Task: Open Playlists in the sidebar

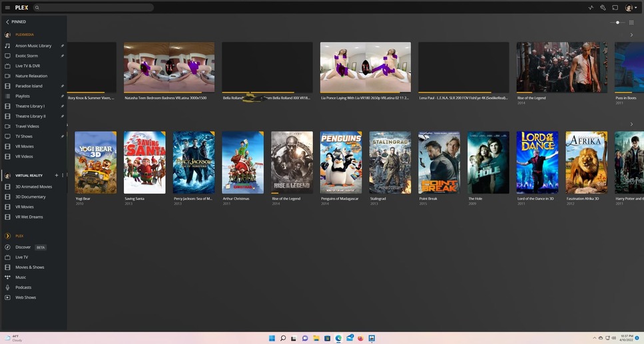Action: pyautogui.click(x=23, y=96)
